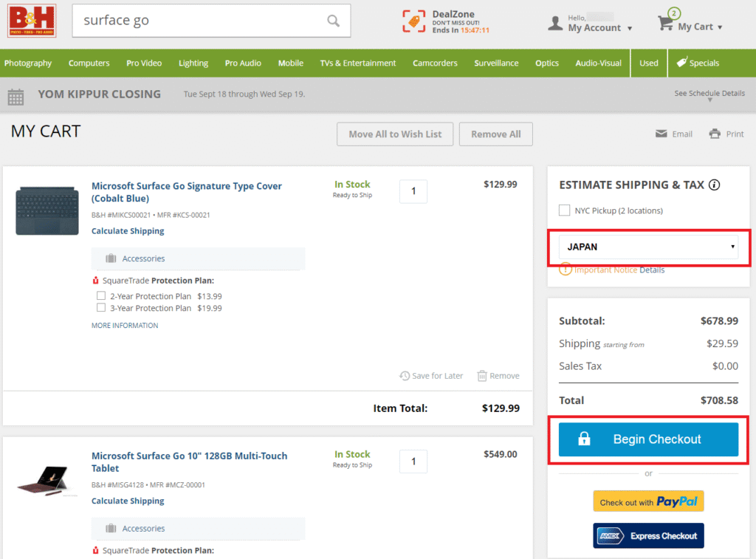Click the Express Checkout button
Image resolution: width=756 pixels, height=559 pixels.
[x=648, y=536]
